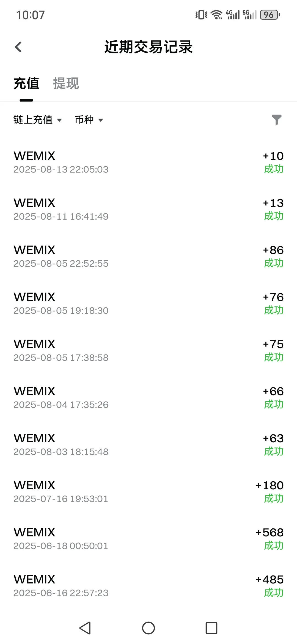View the WEMIX +485 deposit from 06-16
This screenshot has width=297, height=644.
pos(148,586)
